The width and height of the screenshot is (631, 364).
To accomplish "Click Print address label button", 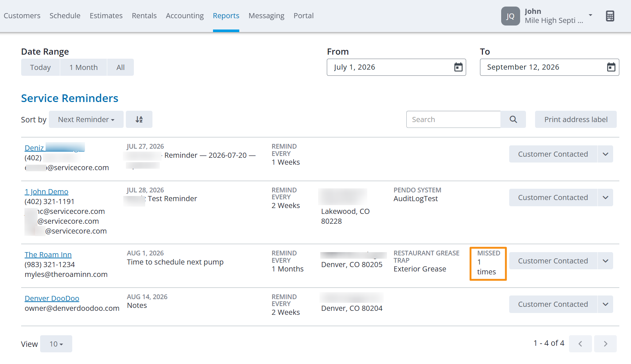I will tap(576, 120).
